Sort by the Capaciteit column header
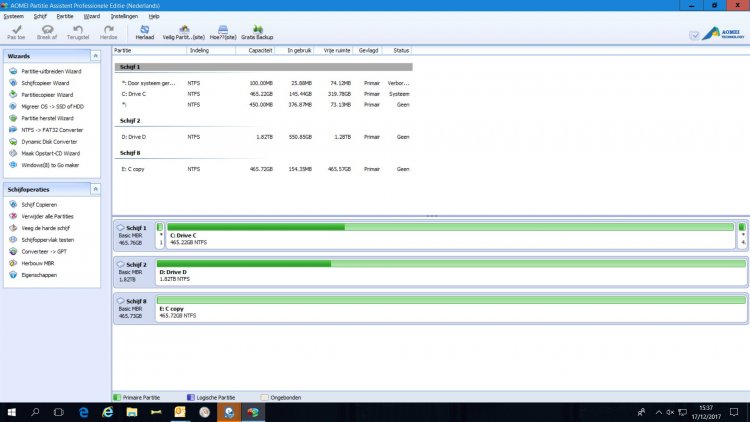 260,49
